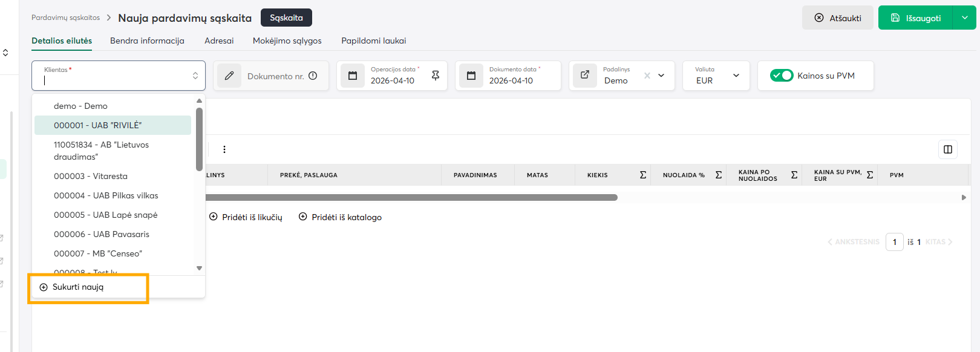The height and width of the screenshot is (352, 980).
Task: Click the Atšaukti button
Action: (x=837, y=18)
